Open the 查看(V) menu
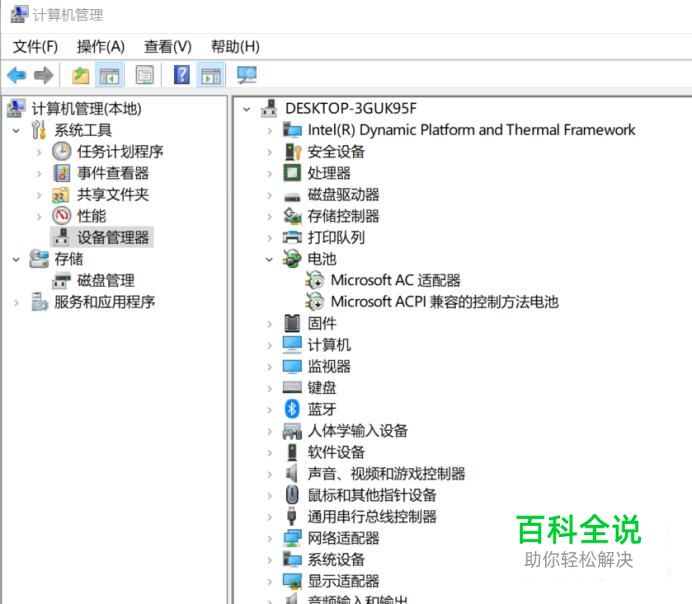 tap(168, 46)
